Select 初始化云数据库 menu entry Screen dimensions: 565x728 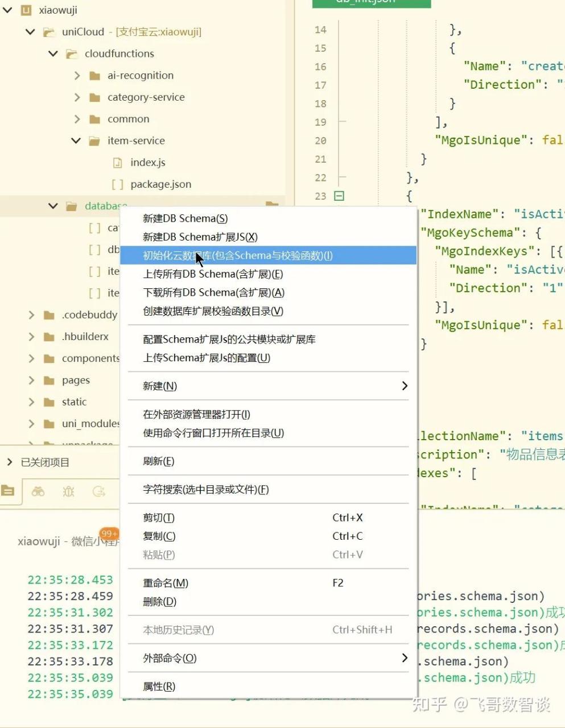tap(237, 255)
